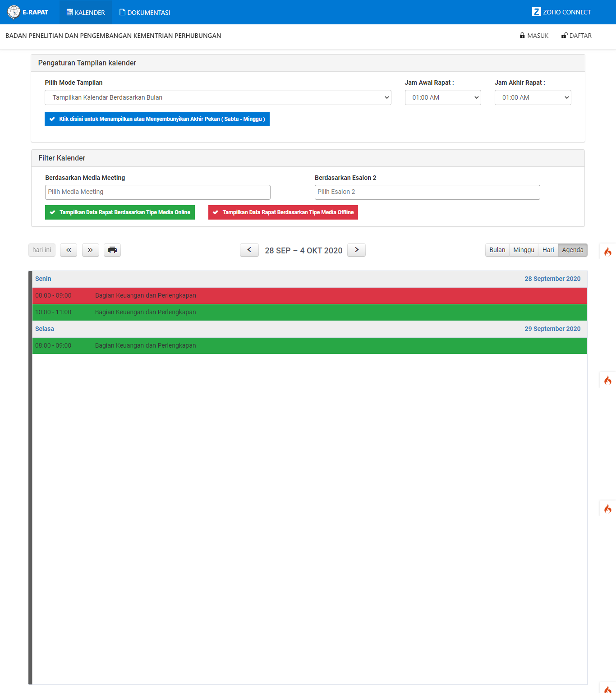Click the flame icon beside the Agenda button
The width and height of the screenshot is (616, 693).
pyautogui.click(x=608, y=252)
